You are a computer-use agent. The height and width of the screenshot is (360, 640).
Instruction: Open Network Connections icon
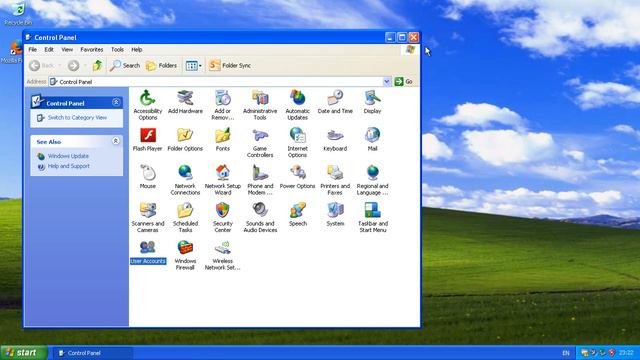tap(185, 180)
